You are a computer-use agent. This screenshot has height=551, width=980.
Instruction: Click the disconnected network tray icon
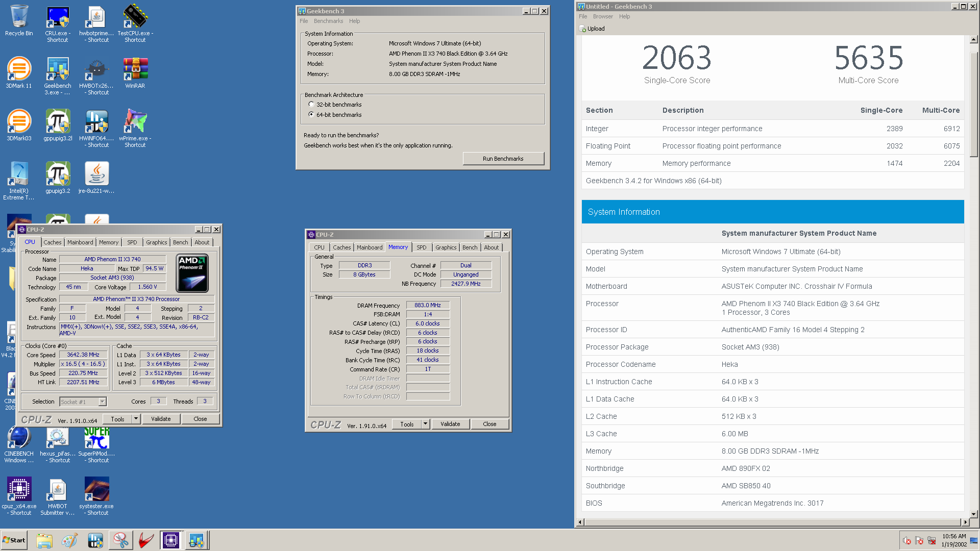pyautogui.click(x=932, y=541)
